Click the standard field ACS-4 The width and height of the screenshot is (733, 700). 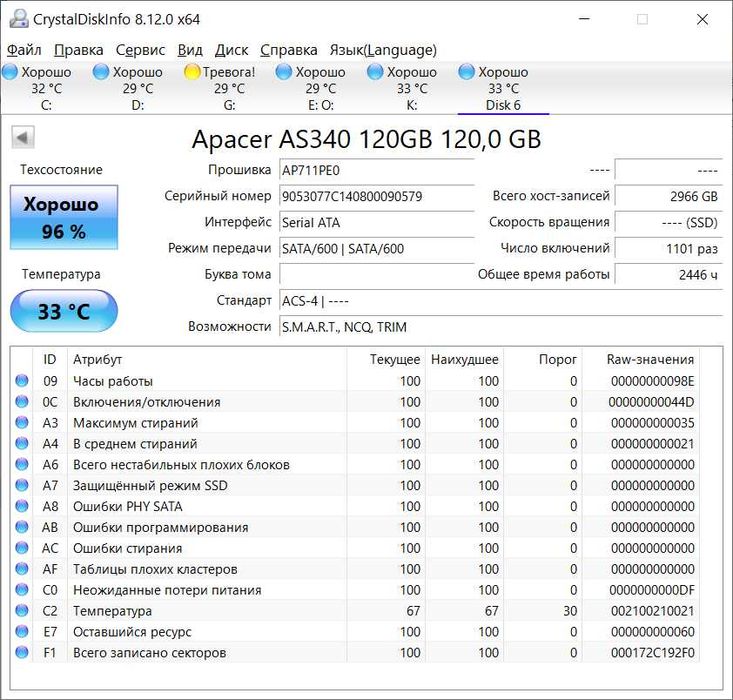coord(501,301)
